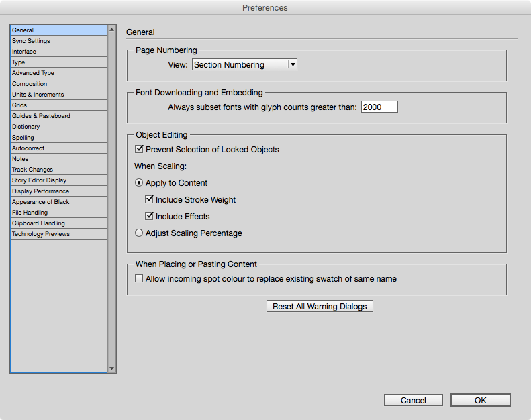Viewport: 531px width, 420px height.
Task: Confirm preferences with OK button
Action: 480,400
